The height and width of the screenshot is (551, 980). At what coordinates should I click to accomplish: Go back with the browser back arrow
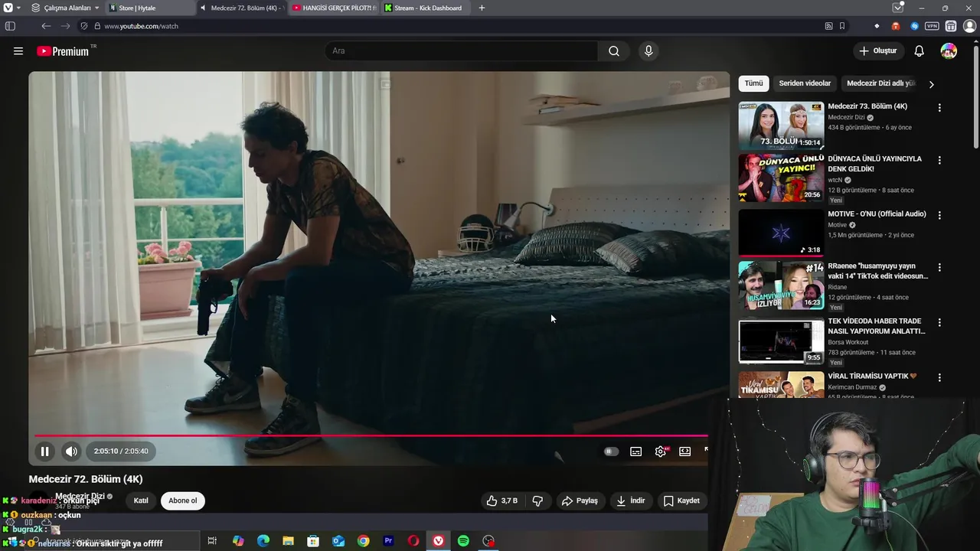pyautogui.click(x=46, y=26)
